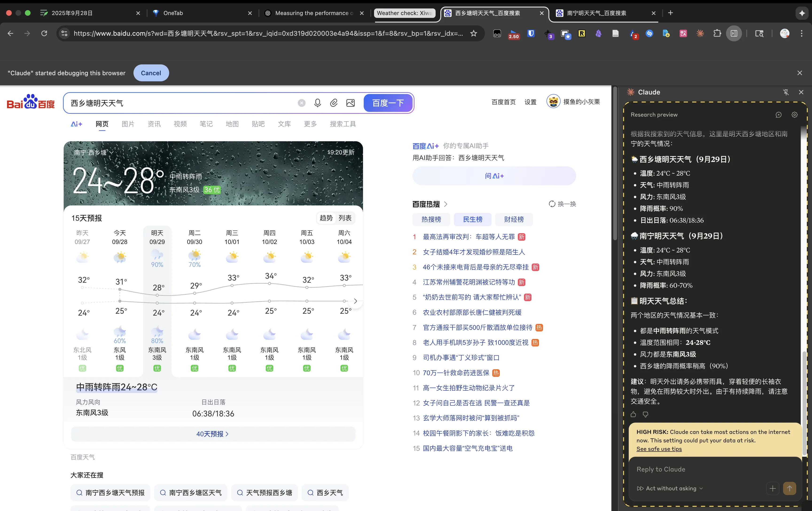The image size is (812, 511).
Task: Click the microphone voice search icon
Action: point(317,103)
